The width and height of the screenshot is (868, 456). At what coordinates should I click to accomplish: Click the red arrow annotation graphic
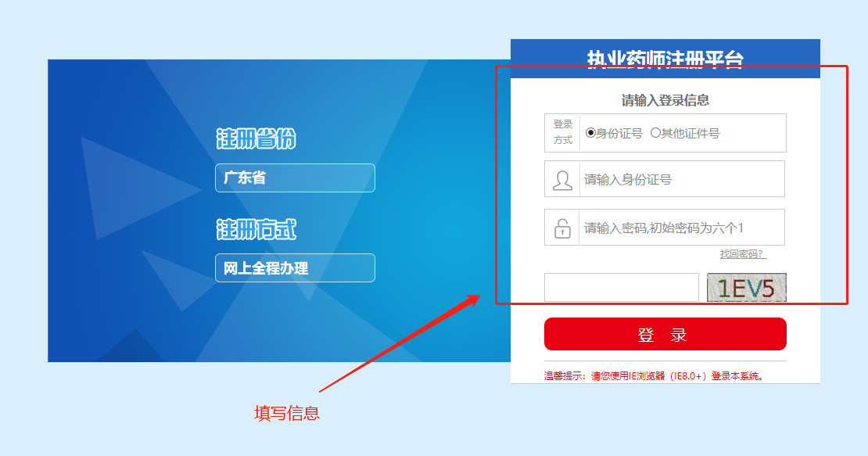[x=400, y=343]
